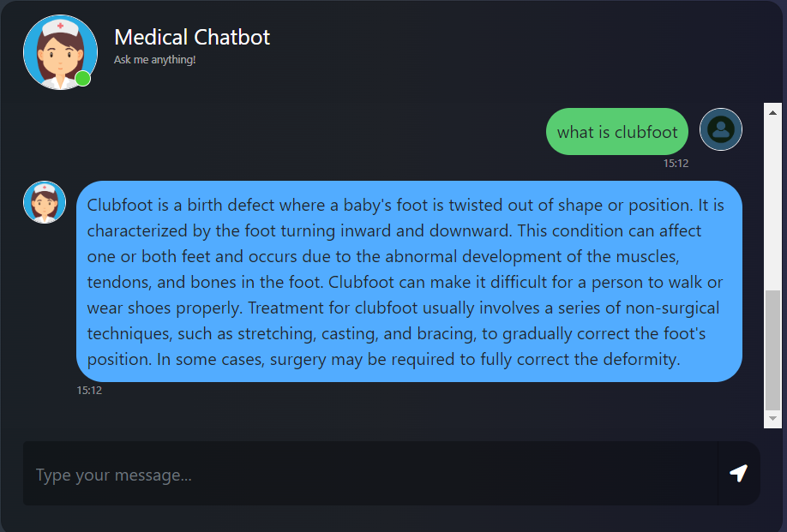This screenshot has height=532, width=787.
Task: Click the chat scrollbar thumb
Action: (x=772, y=350)
